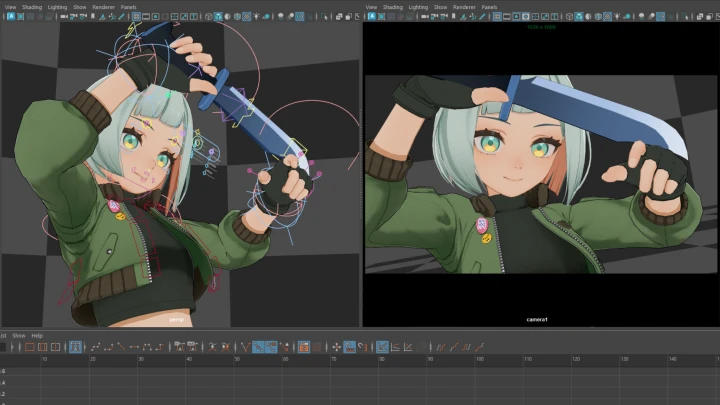Click Frame All icon in Graph Editor
Viewport: 720px width, 405px height.
(29, 347)
